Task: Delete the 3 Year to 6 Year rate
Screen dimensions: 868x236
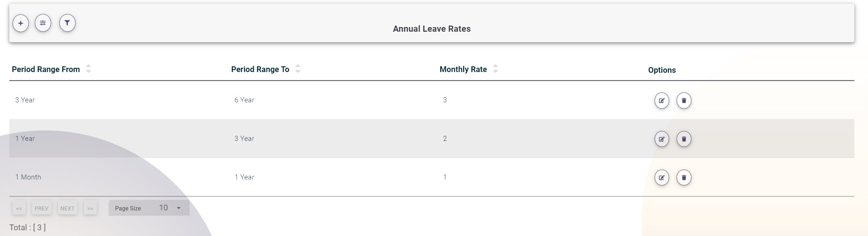Action: (x=684, y=101)
